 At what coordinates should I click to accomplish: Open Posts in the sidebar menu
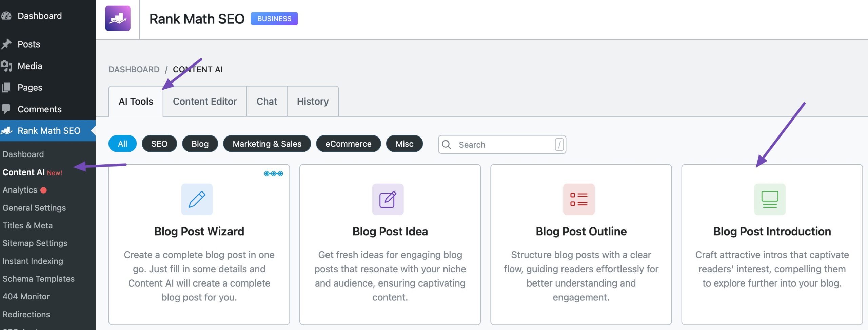[29, 44]
